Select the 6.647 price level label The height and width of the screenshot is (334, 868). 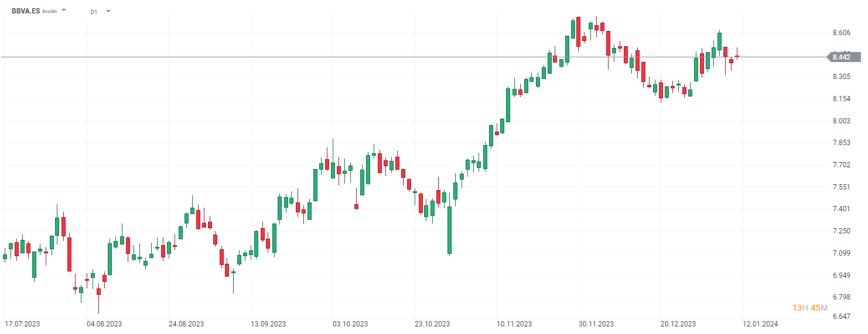(841, 316)
